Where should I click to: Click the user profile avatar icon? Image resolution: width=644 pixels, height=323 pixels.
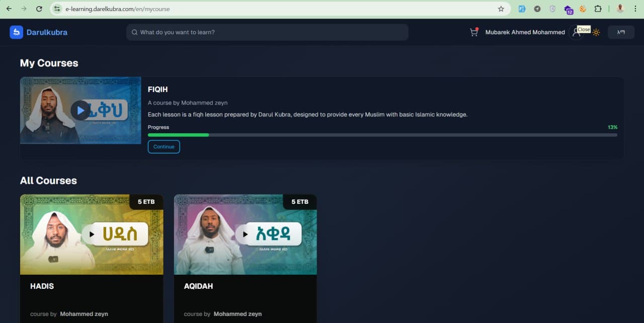[x=576, y=33]
